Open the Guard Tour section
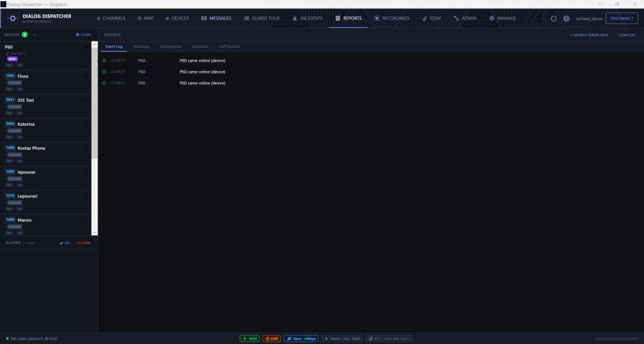 [262, 18]
